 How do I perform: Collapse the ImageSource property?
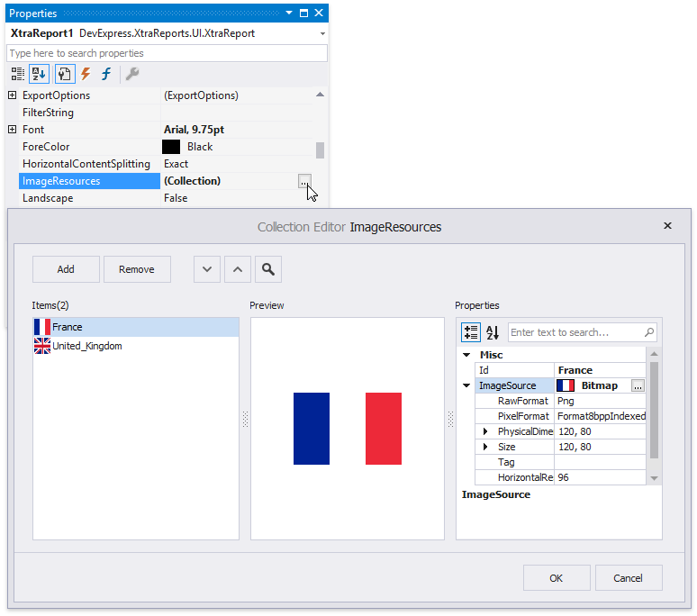466,385
